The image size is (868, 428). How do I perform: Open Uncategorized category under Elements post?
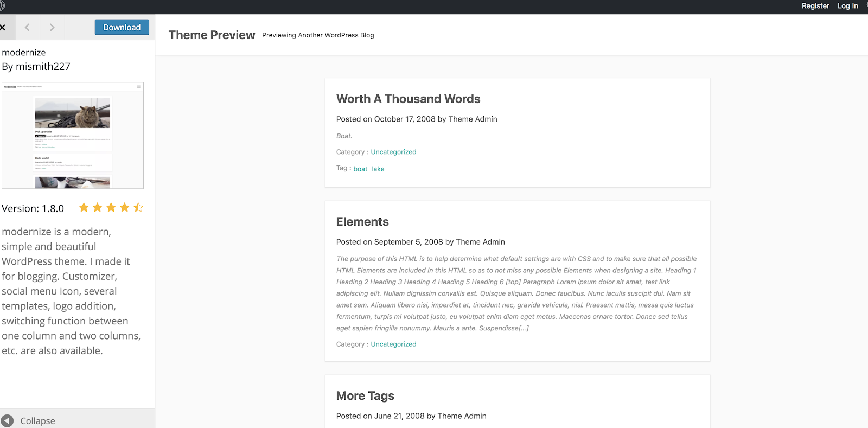click(393, 344)
